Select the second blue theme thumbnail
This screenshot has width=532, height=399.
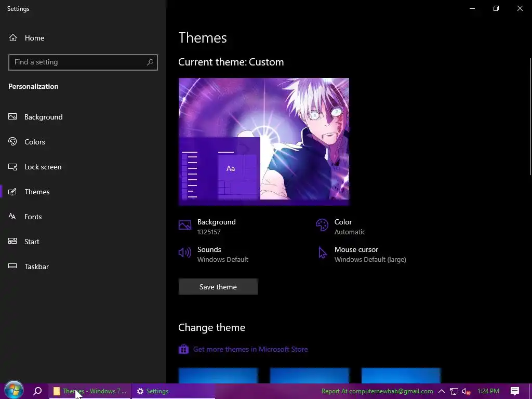click(310, 376)
